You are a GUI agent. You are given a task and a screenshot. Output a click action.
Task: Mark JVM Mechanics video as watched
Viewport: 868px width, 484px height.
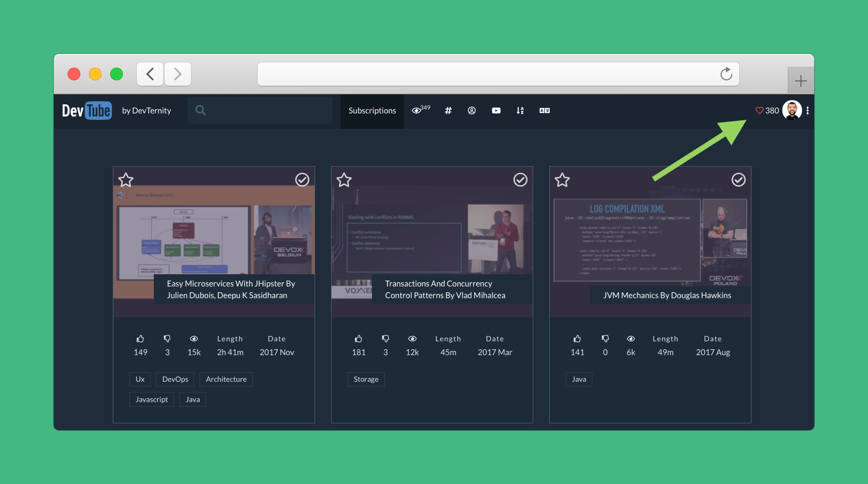[739, 180]
